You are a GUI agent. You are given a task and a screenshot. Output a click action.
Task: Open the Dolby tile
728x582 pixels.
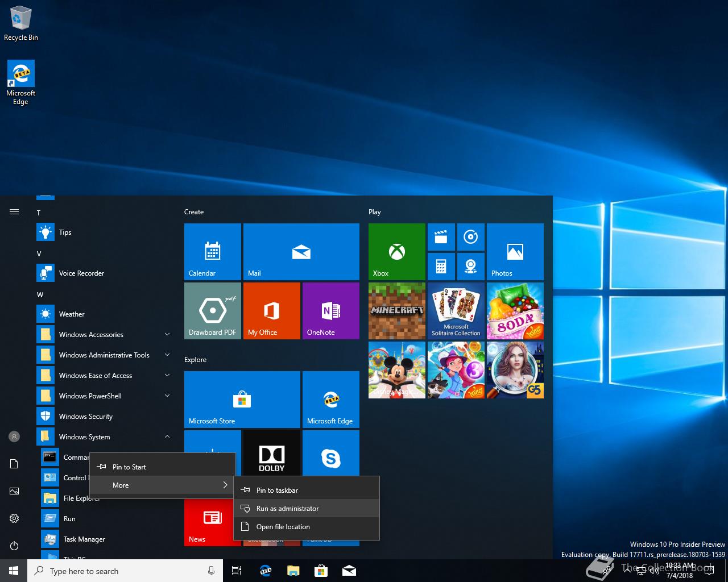point(272,453)
